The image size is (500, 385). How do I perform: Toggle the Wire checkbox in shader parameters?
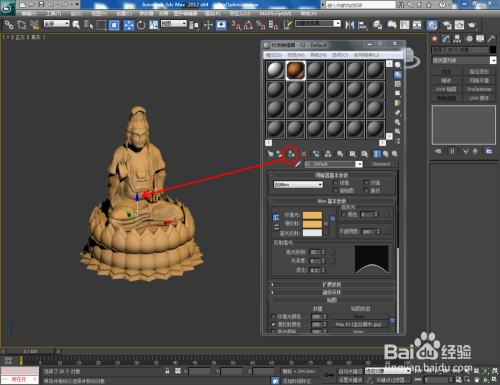click(335, 183)
